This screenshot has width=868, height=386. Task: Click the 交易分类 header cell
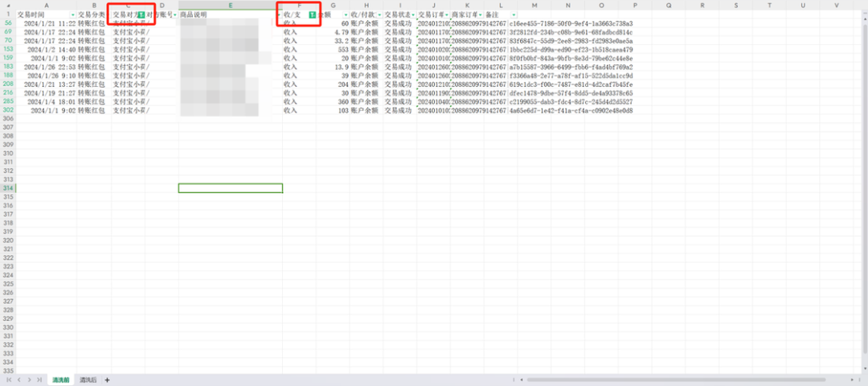[x=94, y=15]
